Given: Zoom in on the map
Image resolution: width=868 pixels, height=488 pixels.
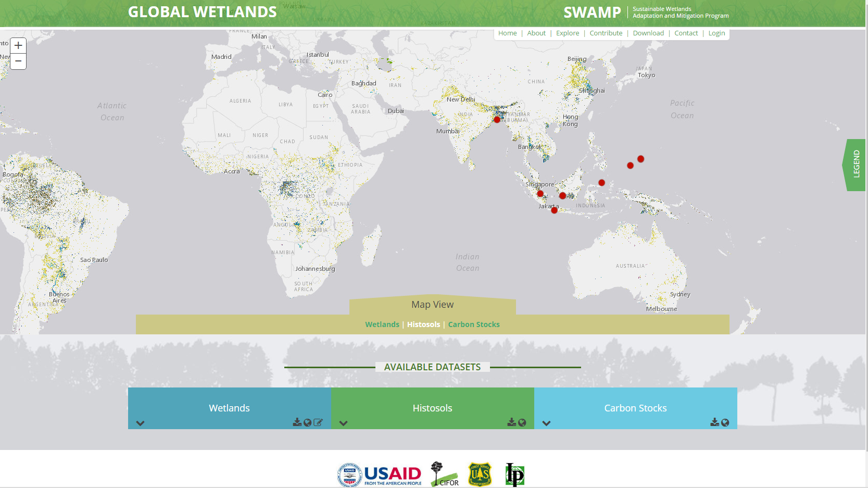Looking at the screenshot, I should (18, 46).
